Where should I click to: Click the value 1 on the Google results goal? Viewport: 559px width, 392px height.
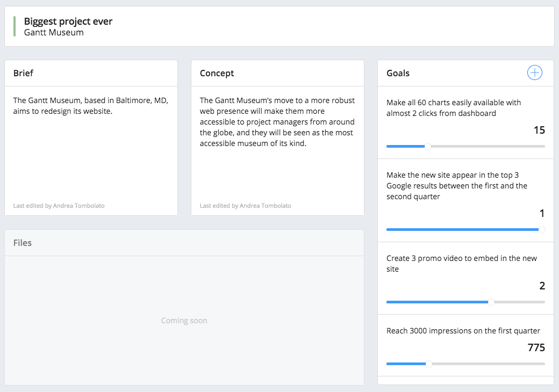pos(542,213)
